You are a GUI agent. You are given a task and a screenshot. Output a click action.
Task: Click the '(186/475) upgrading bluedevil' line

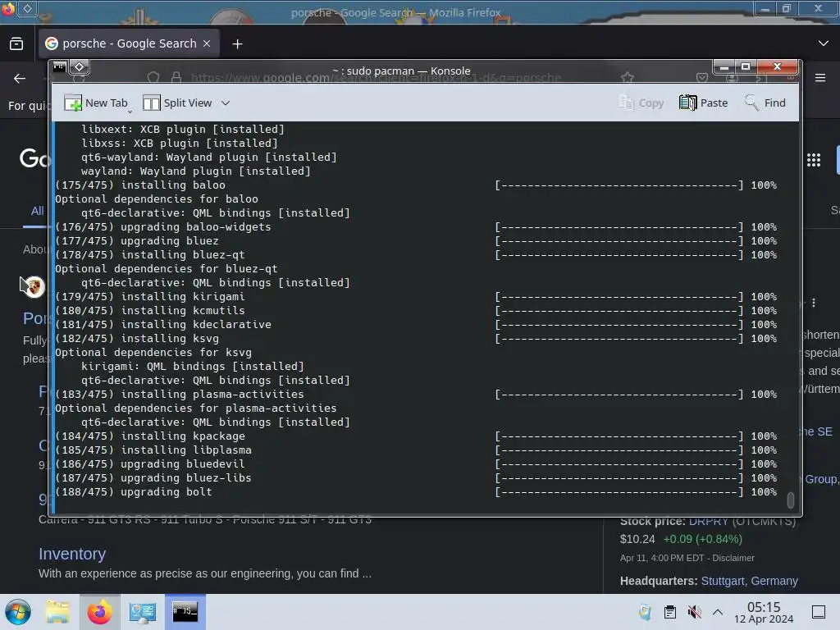[x=149, y=464]
